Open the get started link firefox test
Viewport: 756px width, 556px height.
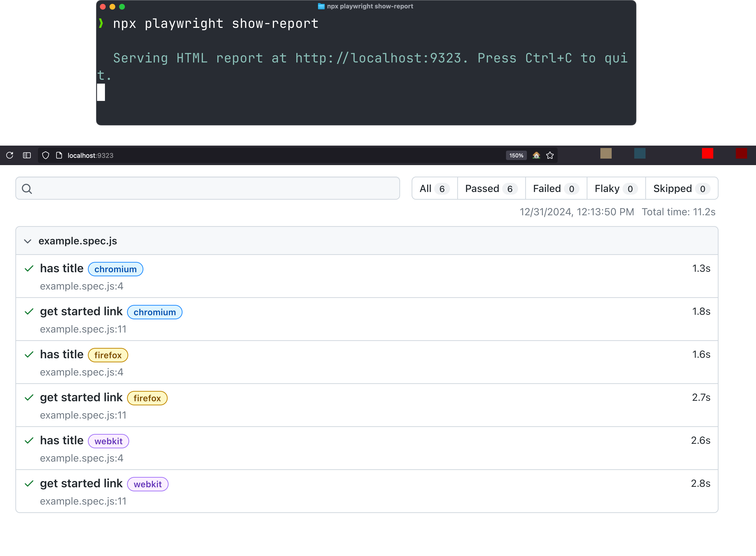click(81, 397)
